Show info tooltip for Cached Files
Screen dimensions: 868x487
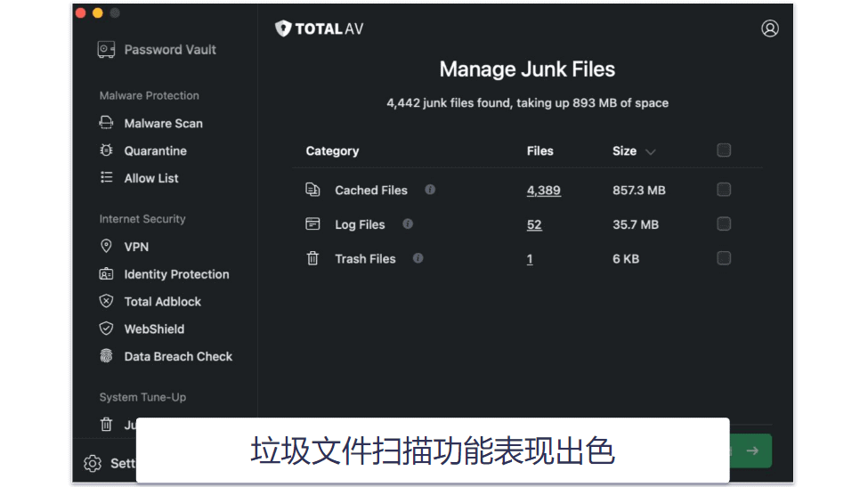click(430, 190)
